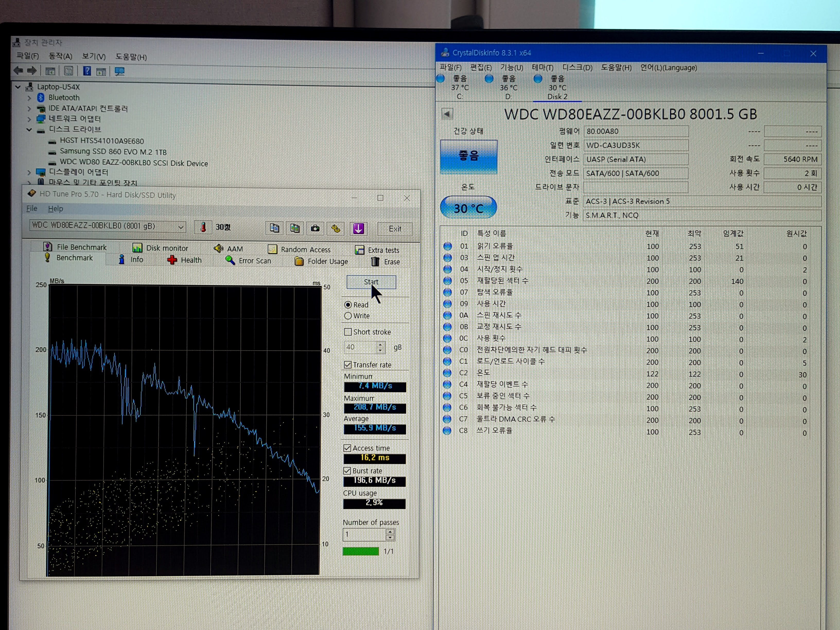Open the Device Manager 동작(A) menu

(60, 56)
